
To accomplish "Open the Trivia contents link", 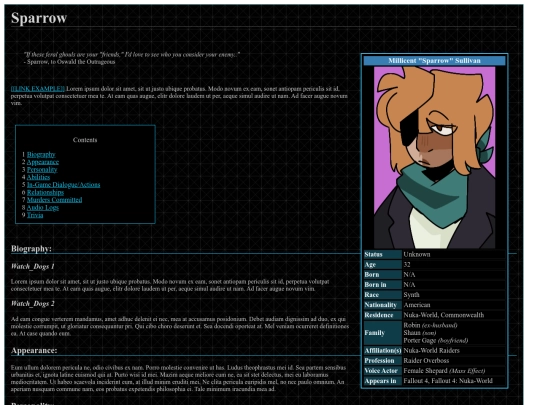I will tap(35, 215).
